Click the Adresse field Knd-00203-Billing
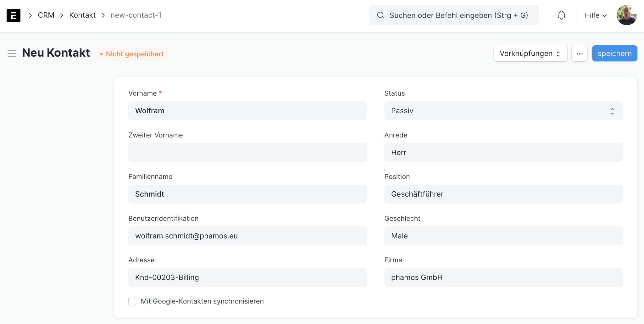This screenshot has width=644, height=324. 247,277
